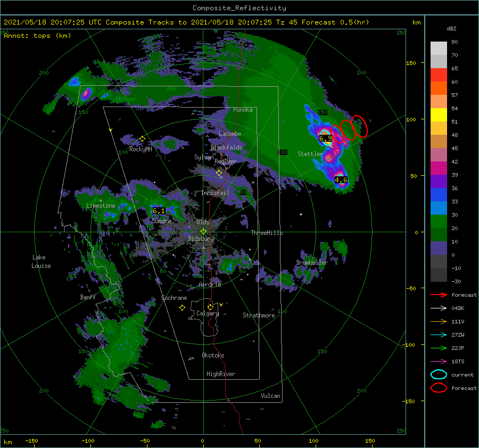Click the yellow 51 dBZ color swatch
479x448 pixels.
(439, 115)
